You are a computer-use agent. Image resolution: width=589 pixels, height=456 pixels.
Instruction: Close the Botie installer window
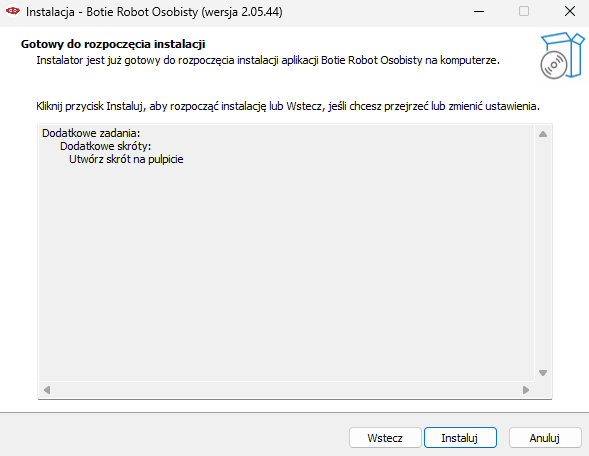[570, 12]
